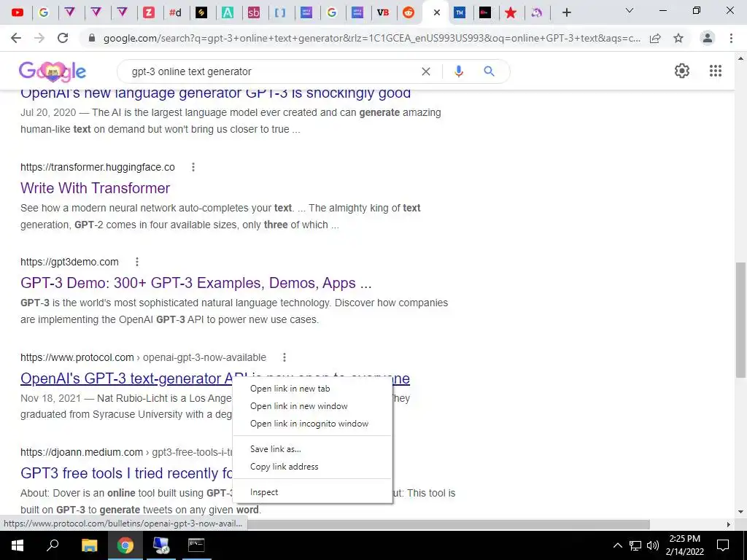The image size is (747, 560).
Task: Switch to the red Z favicon tab
Action: pos(149,12)
